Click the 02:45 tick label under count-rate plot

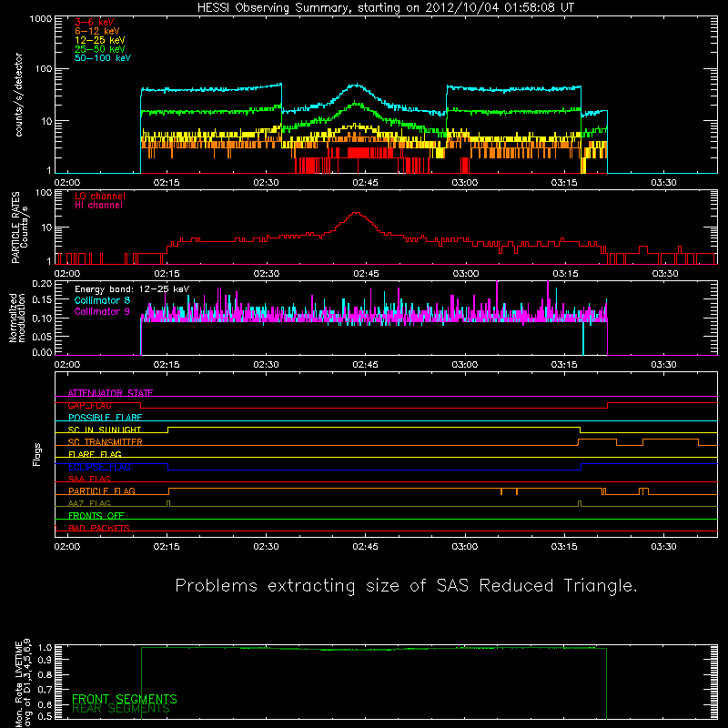366,183
